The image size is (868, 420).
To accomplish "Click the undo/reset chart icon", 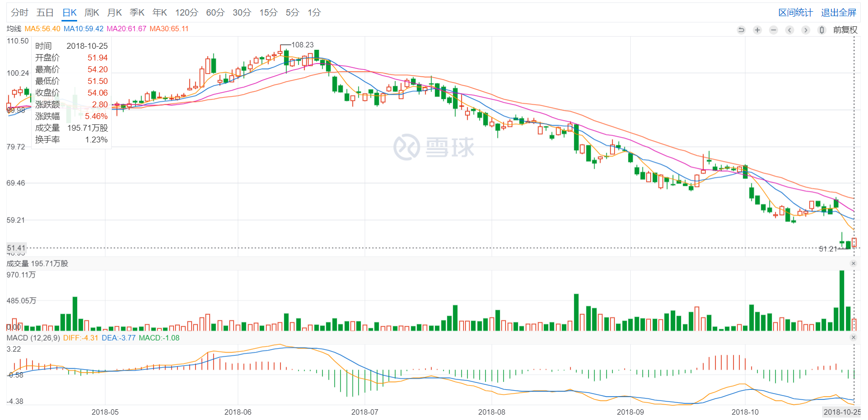I will click(741, 30).
